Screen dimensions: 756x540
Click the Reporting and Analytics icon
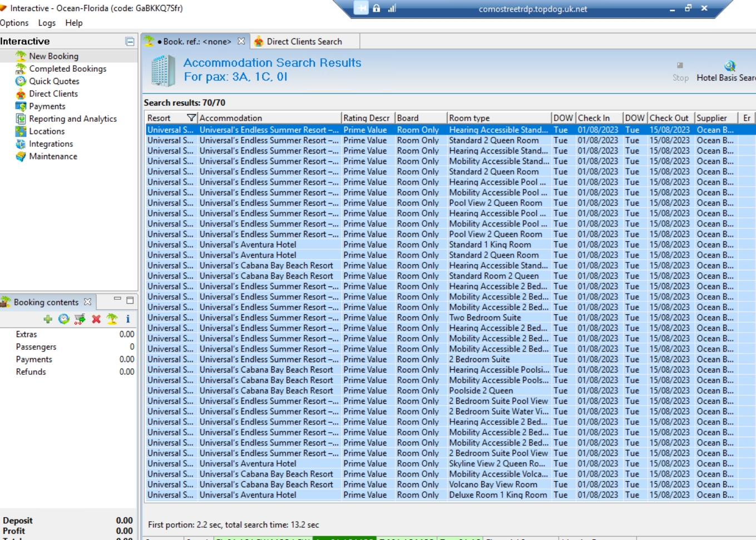pyautogui.click(x=21, y=118)
